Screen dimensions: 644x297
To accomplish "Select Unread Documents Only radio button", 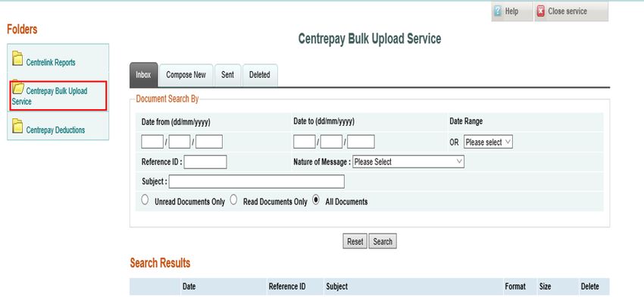I will click(145, 200).
